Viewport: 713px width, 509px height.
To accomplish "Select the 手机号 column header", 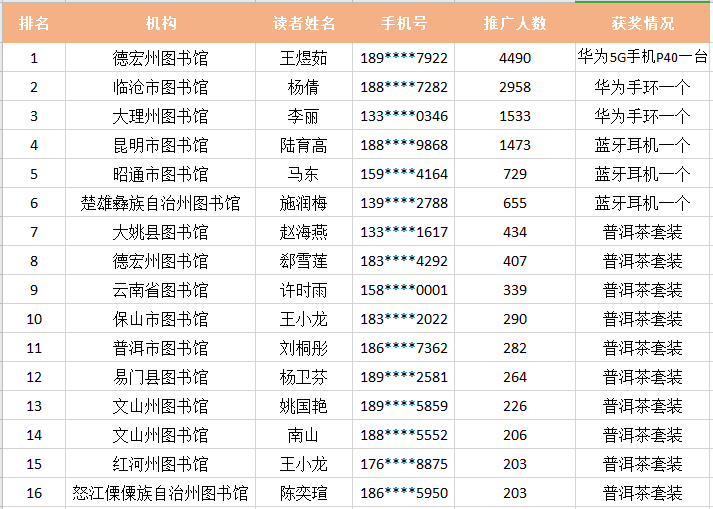I will [x=404, y=23].
